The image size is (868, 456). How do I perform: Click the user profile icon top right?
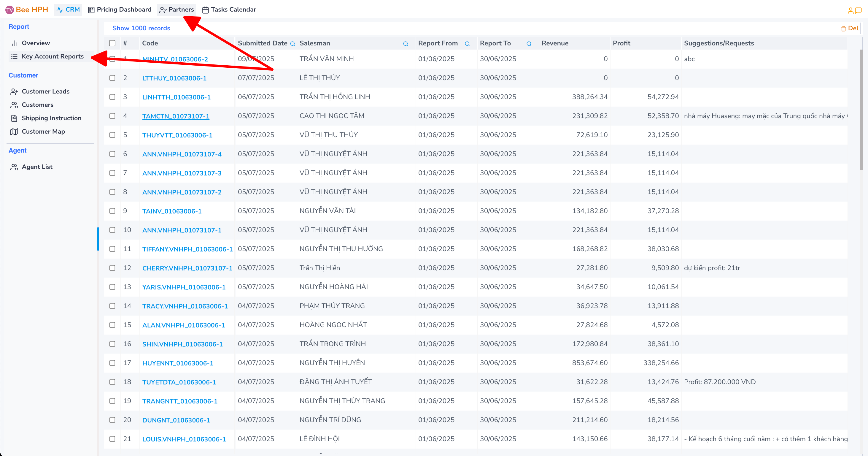click(x=850, y=10)
